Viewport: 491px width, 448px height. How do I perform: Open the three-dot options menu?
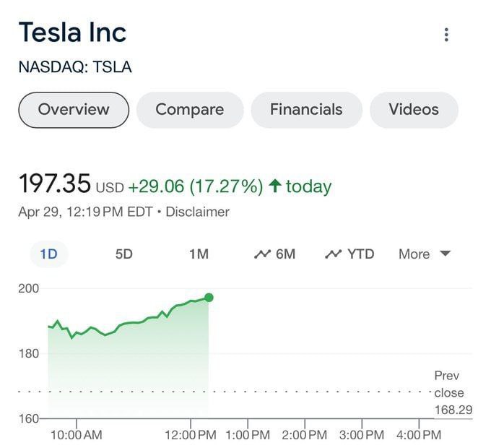446,35
